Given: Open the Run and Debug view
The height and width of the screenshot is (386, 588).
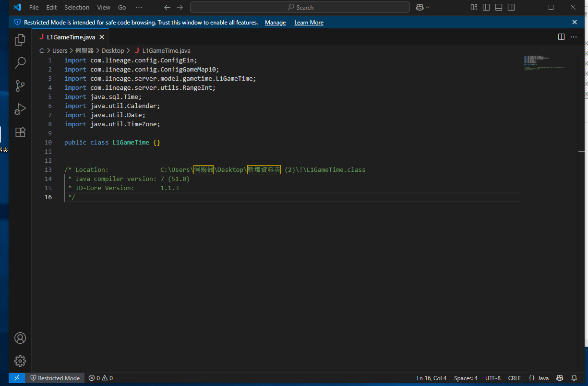Looking at the screenshot, I should [x=20, y=109].
